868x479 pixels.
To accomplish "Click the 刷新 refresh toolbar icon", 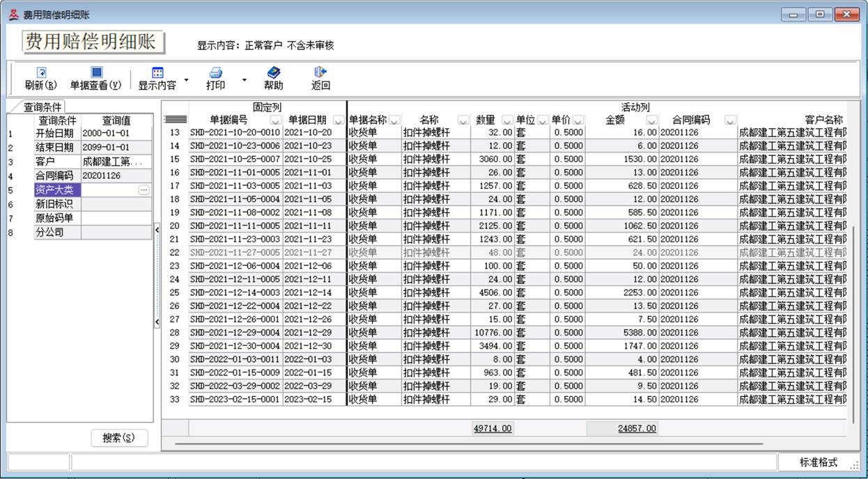I will pos(41,72).
